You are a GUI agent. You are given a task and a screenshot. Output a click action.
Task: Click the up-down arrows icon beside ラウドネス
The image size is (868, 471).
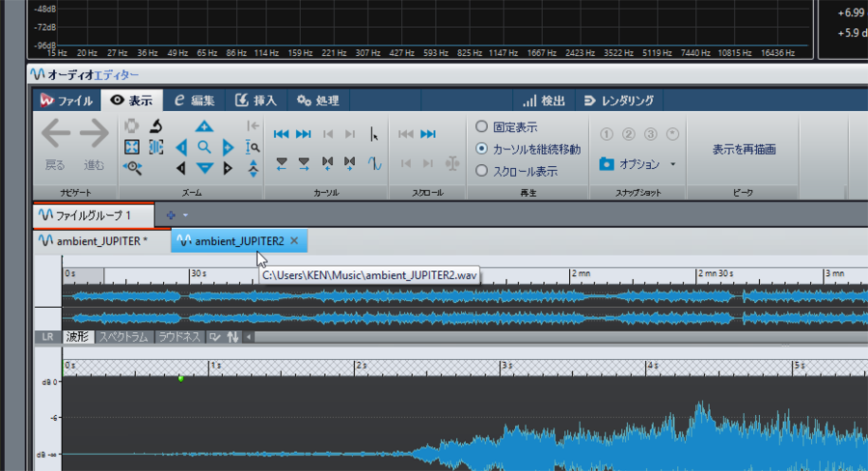tap(233, 337)
